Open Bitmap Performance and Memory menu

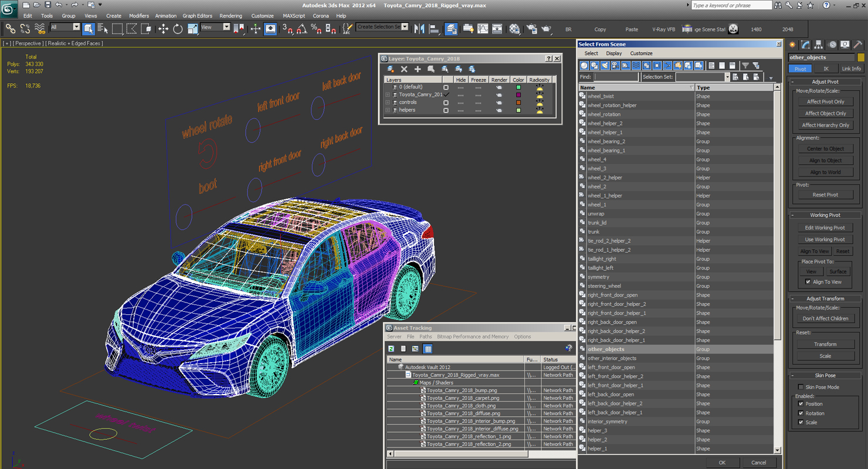coord(473,337)
